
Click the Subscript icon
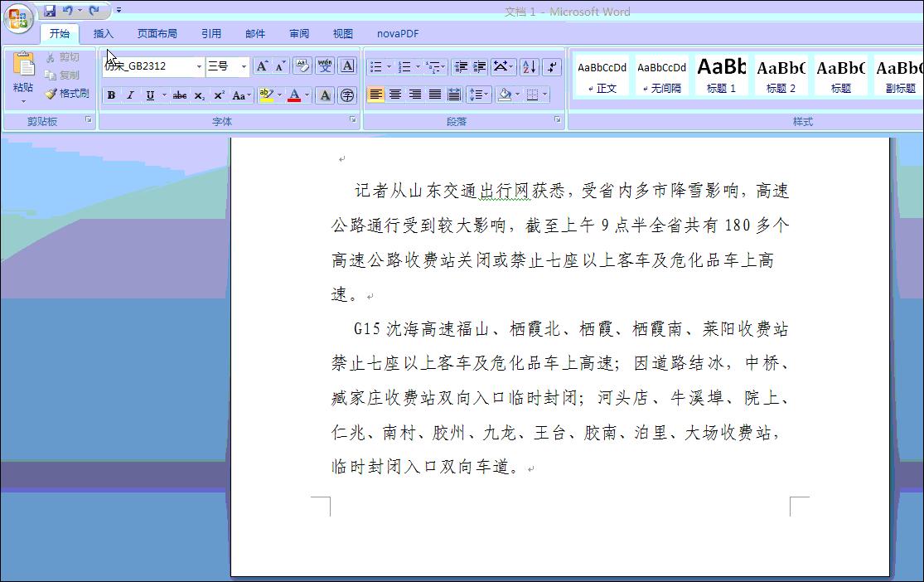pos(199,94)
